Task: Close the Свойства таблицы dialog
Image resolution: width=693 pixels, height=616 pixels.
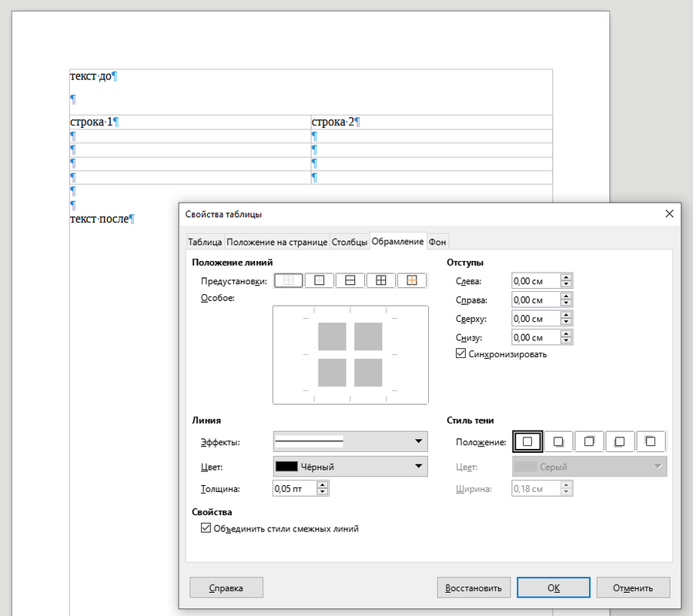Action: (x=669, y=214)
